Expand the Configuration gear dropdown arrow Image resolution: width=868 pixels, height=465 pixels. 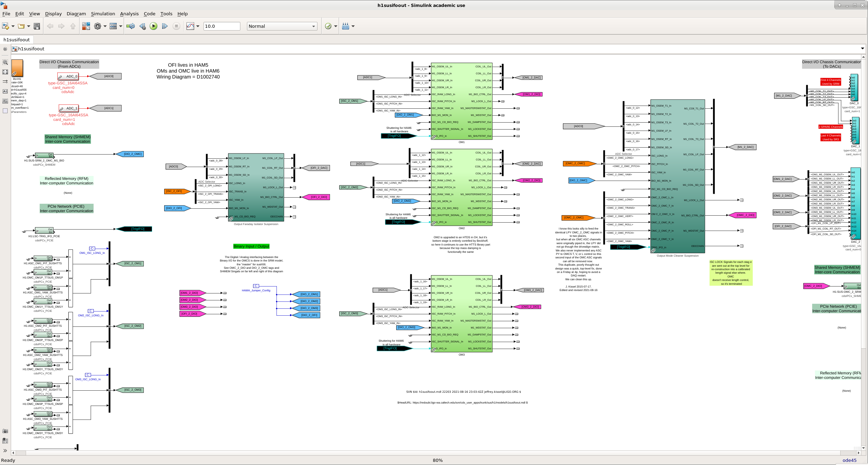coord(105,26)
